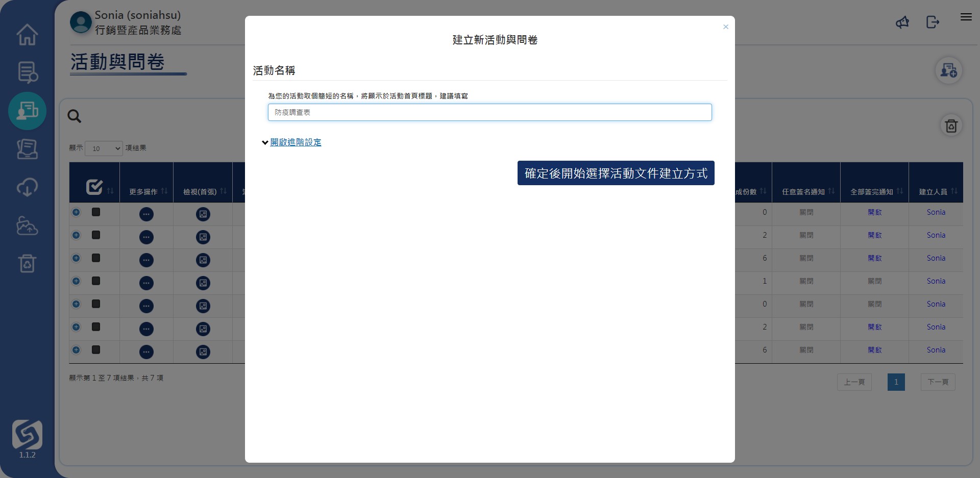980x478 pixels.
Task: Tick the checkbox in the first table row
Action: coord(96,212)
